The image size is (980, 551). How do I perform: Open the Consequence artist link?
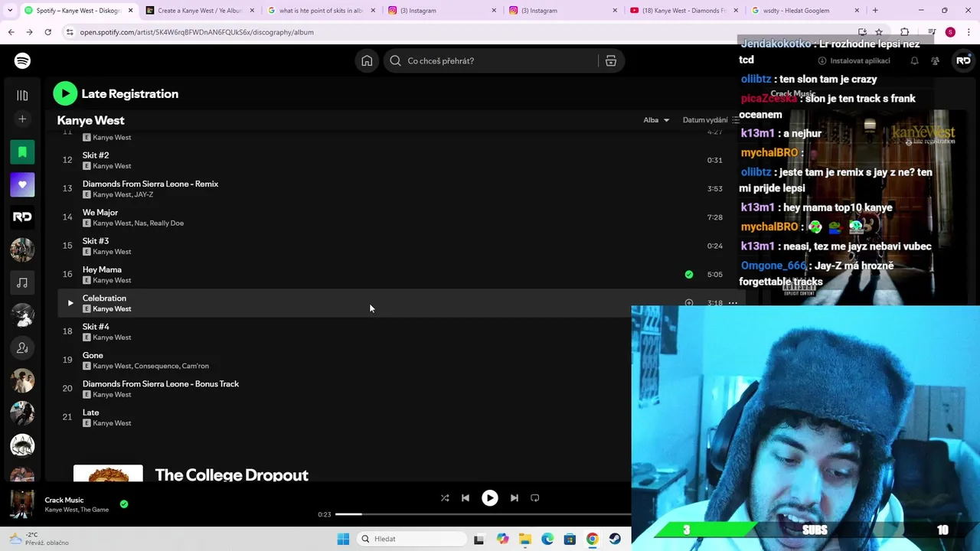pos(155,366)
